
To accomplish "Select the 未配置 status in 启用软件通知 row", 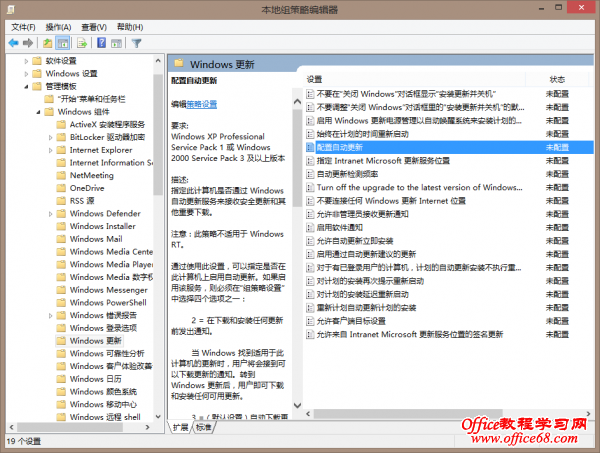I will [x=557, y=228].
